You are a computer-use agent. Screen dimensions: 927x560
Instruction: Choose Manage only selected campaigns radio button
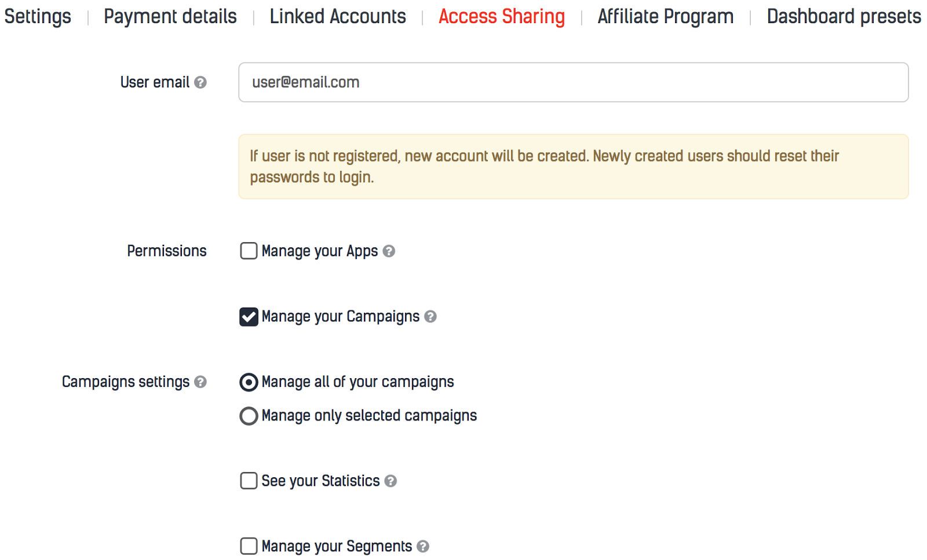(x=249, y=416)
